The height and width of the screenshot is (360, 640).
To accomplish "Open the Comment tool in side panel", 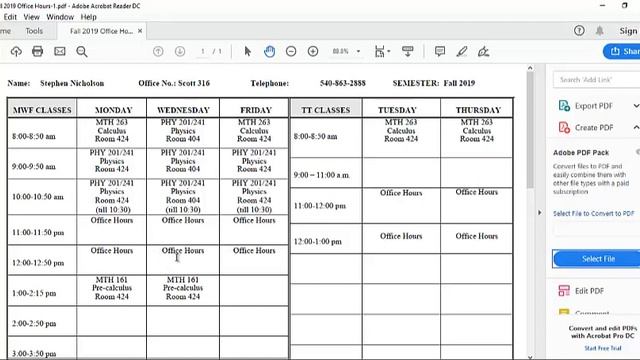I will pyautogui.click(x=584, y=312).
